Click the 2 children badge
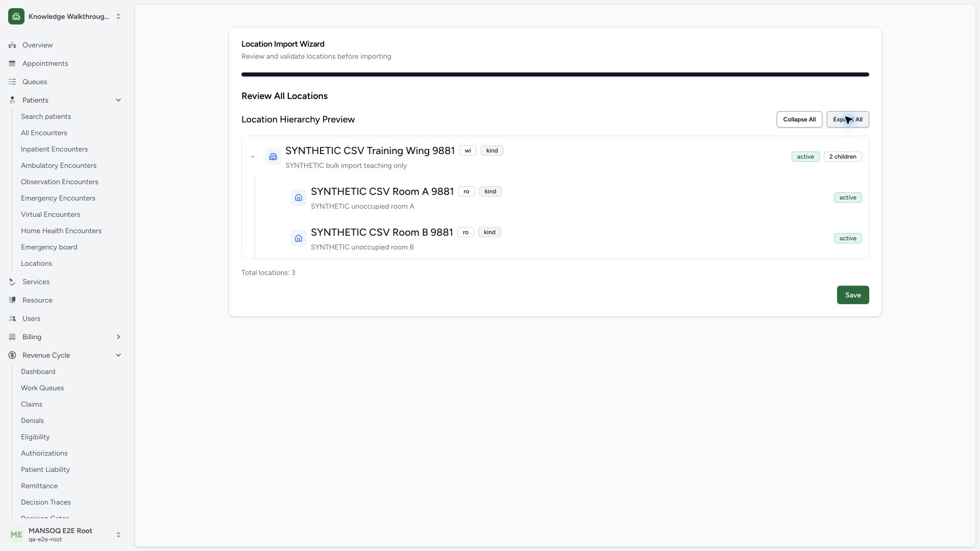This screenshot has width=980, height=551. (x=843, y=157)
